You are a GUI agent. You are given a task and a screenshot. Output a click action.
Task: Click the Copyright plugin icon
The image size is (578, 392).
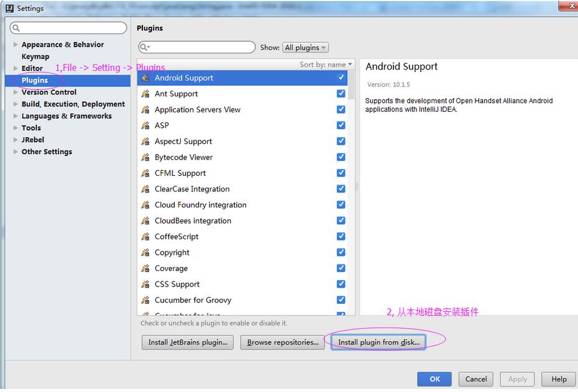click(x=145, y=252)
